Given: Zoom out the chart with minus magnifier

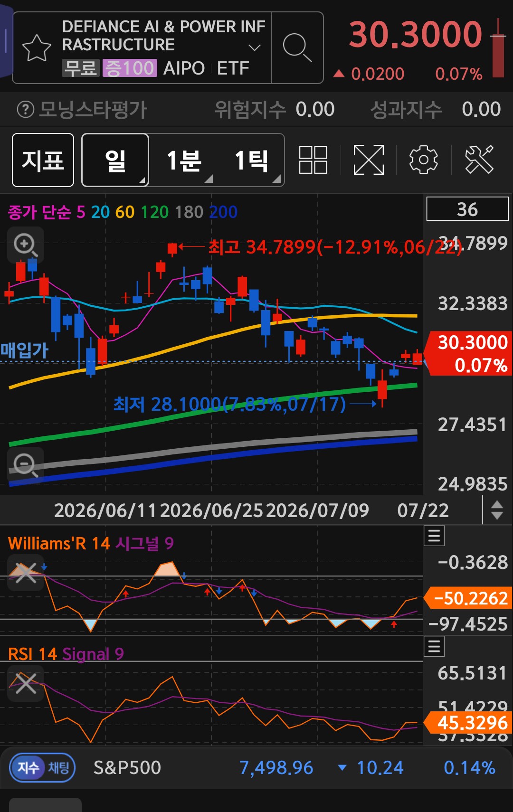Looking at the screenshot, I should click(26, 465).
